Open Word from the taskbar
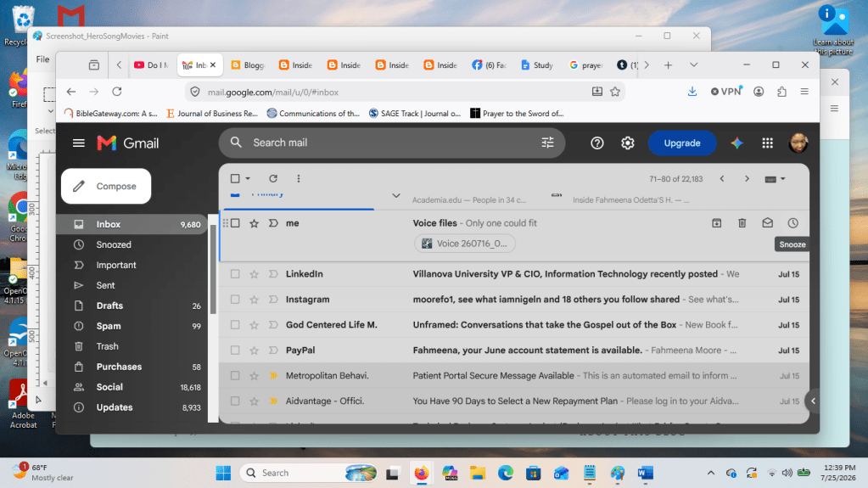This screenshot has height=488, width=868. click(645, 473)
